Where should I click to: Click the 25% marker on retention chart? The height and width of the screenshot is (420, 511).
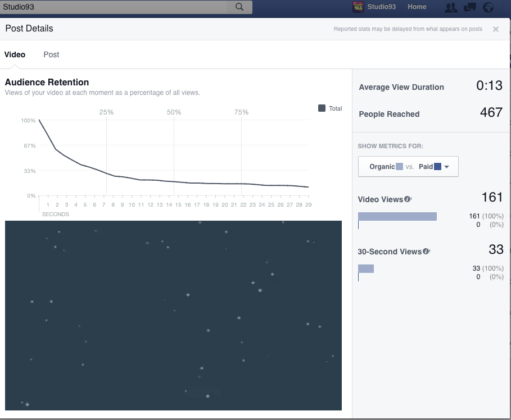(x=106, y=112)
